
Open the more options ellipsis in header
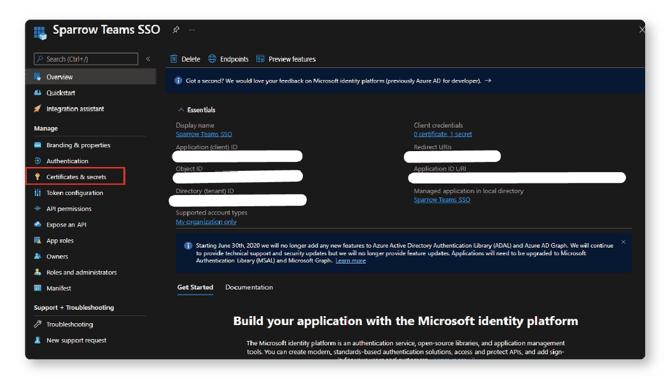tap(192, 29)
